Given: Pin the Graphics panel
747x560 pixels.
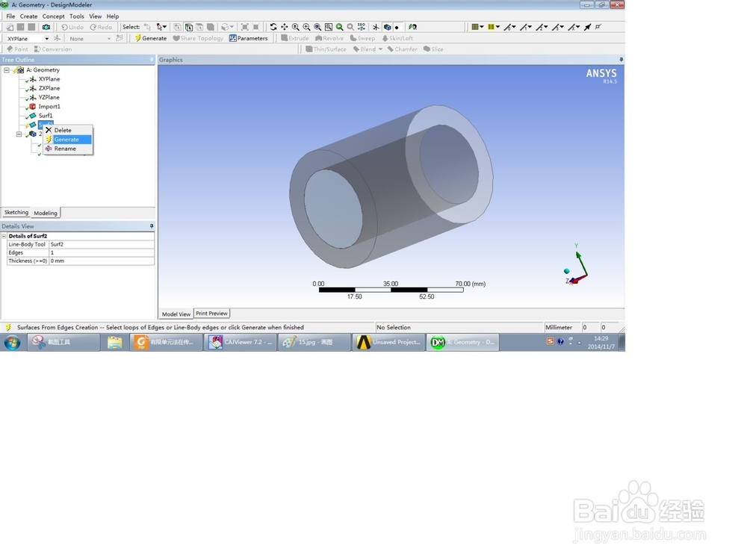Looking at the screenshot, I should coord(621,60).
